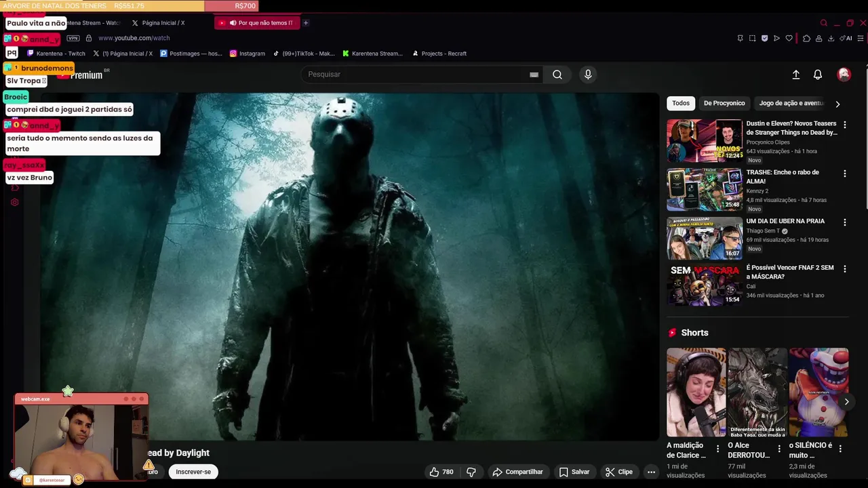Screen dimensions: 868x488
Task: Click the Pesquisar search field
Action: pyautogui.click(x=417, y=75)
